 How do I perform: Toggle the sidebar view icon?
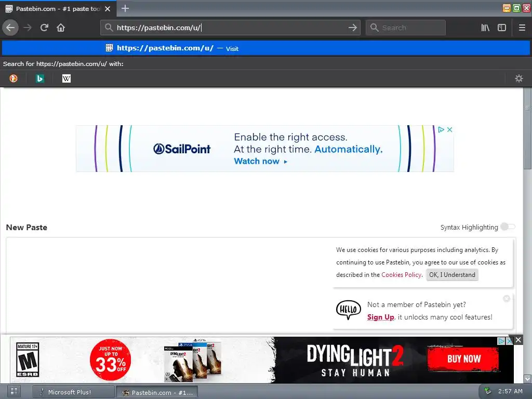click(502, 28)
